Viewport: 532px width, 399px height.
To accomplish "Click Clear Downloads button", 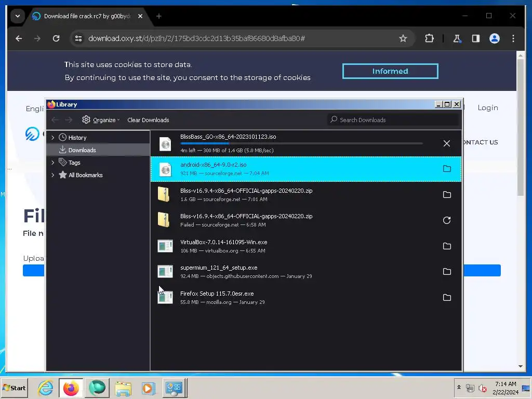I will pos(148,120).
